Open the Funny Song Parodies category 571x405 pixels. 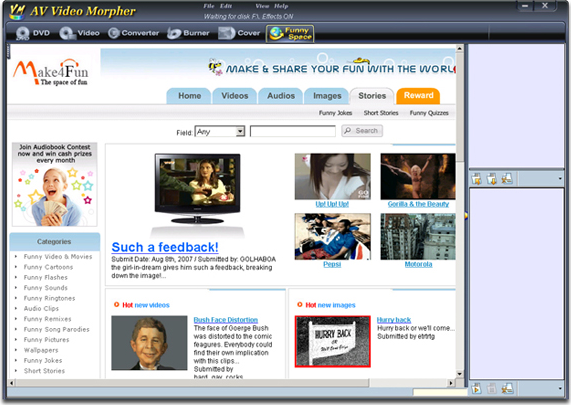(56, 329)
